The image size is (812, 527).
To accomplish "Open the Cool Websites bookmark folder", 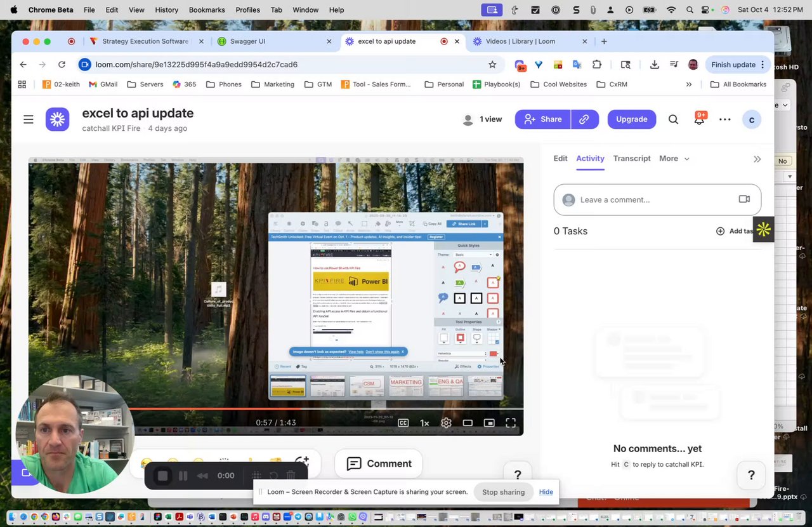I will pos(558,84).
